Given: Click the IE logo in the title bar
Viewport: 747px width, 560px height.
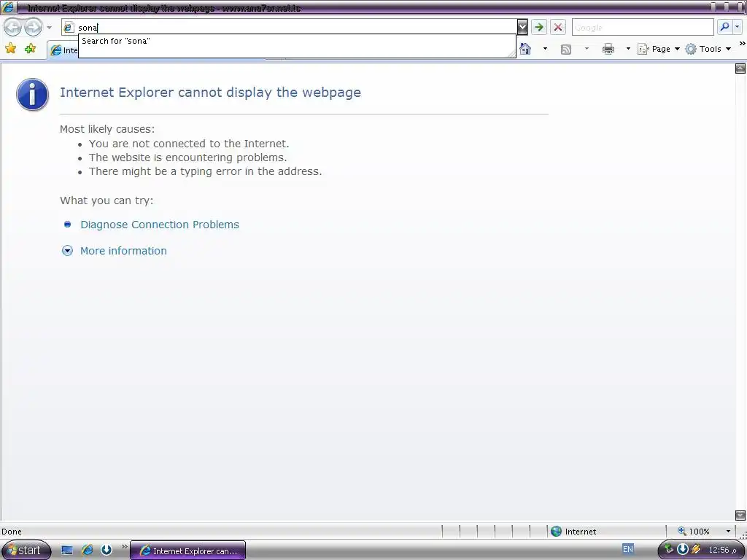Looking at the screenshot, I should (8, 7).
